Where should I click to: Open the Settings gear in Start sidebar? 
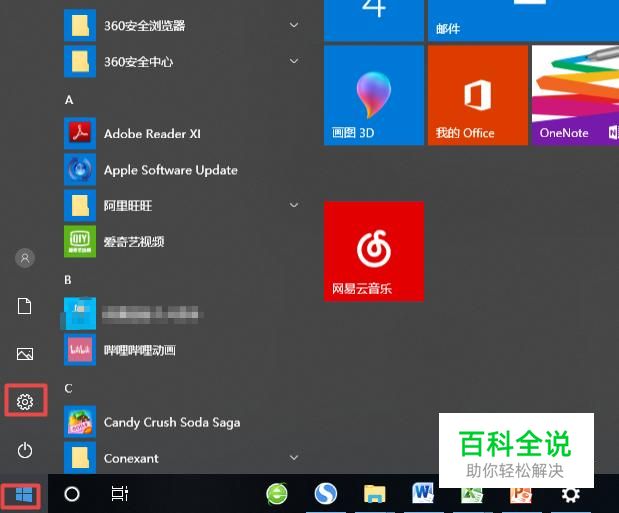25,401
